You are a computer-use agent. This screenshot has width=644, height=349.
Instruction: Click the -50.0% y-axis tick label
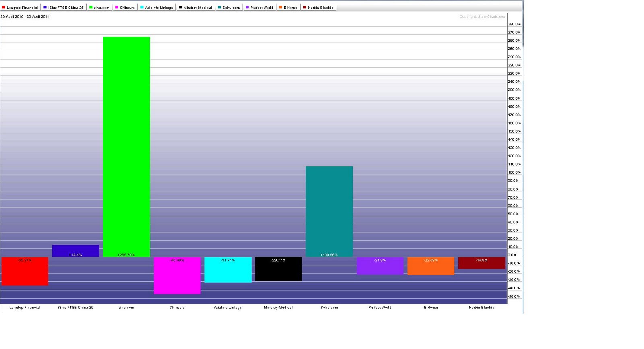click(514, 296)
